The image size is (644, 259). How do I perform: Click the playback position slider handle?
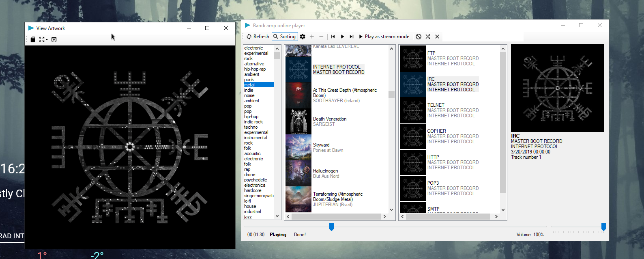(331, 227)
